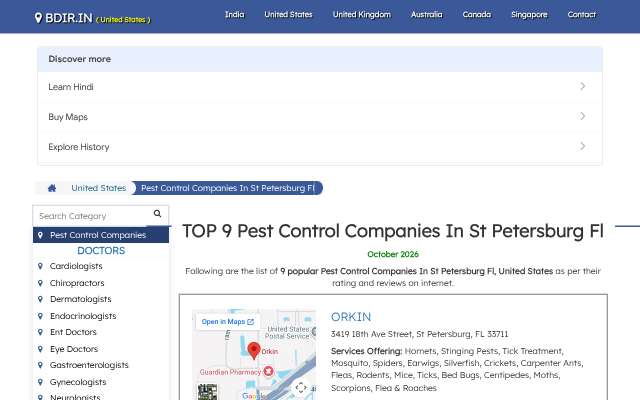Click the TOP 9 Pest Control Companies heading
Screen dimensions: 640x400
coord(393,231)
